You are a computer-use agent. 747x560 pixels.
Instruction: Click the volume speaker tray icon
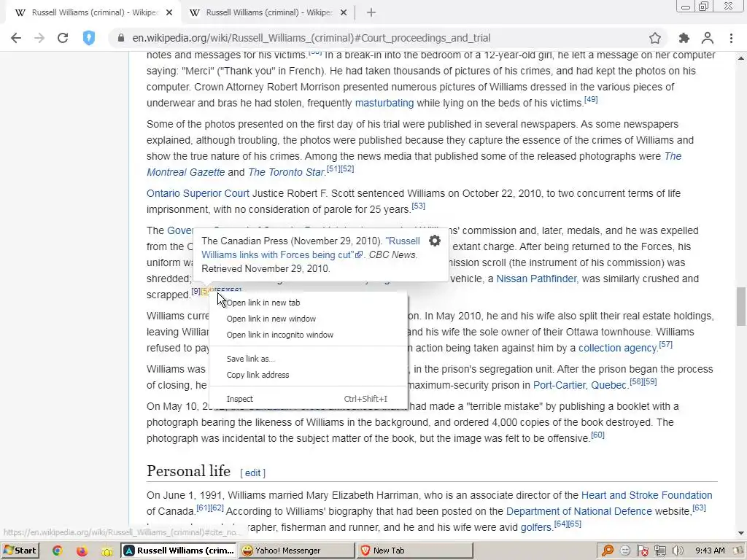pyautogui.click(x=677, y=551)
